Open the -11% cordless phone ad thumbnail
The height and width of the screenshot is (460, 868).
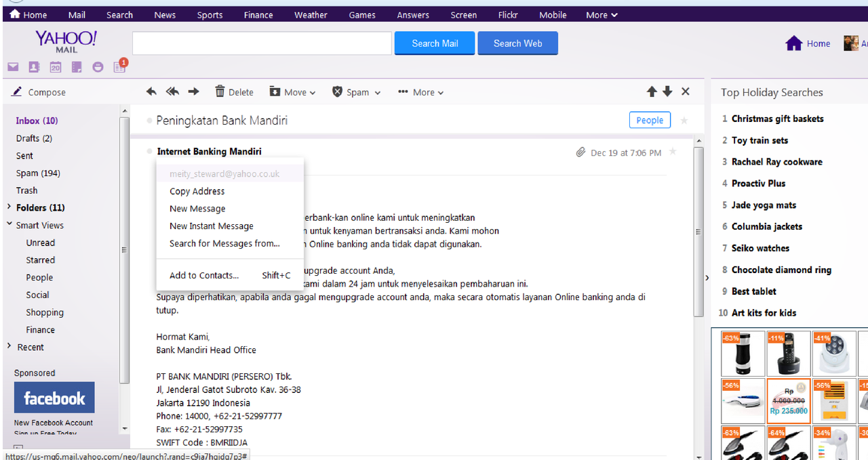coord(788,354)
